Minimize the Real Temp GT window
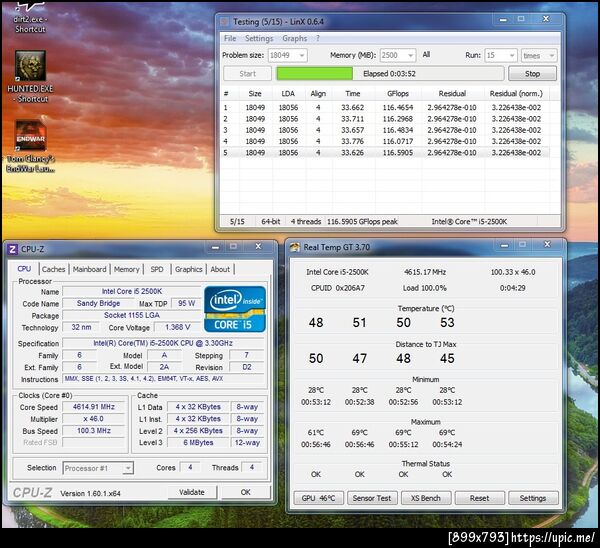The image size is (600, 548). point(505,245)
